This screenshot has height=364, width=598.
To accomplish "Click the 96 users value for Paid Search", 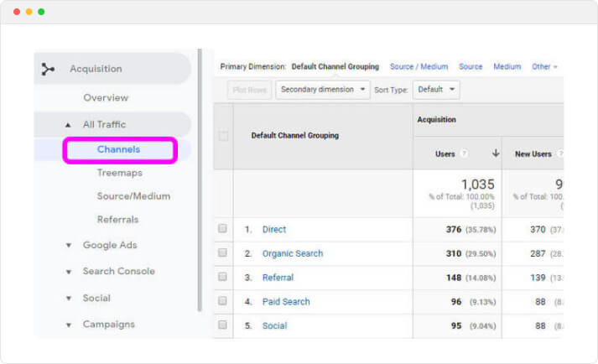I will [456, 301].
